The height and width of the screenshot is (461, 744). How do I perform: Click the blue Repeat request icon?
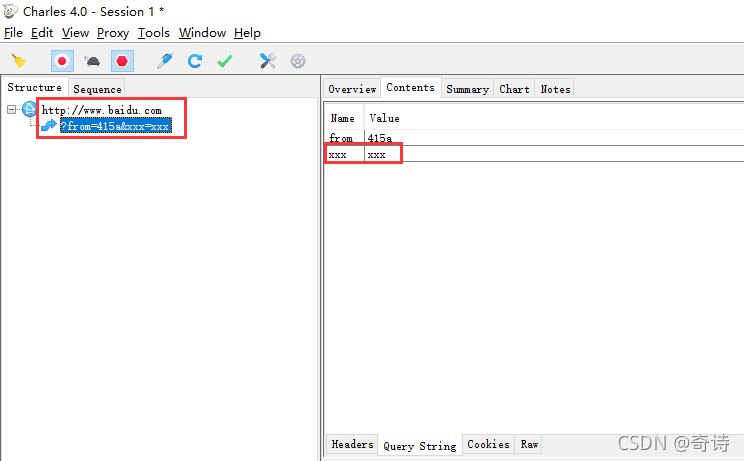(195, 61)
